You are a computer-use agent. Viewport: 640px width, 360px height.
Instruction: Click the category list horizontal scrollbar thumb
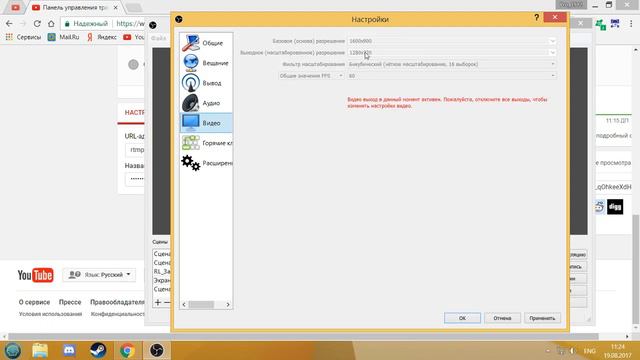coord(201,304)
